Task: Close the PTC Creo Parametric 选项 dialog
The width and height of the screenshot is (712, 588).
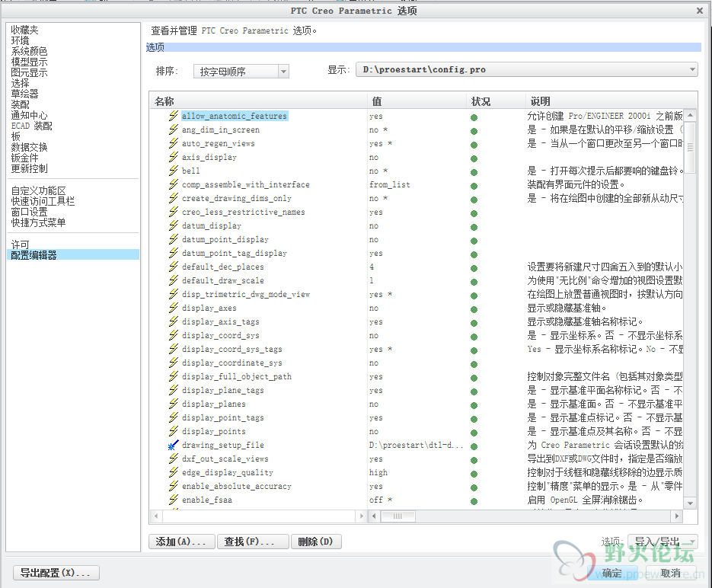Action: point(700,11)
